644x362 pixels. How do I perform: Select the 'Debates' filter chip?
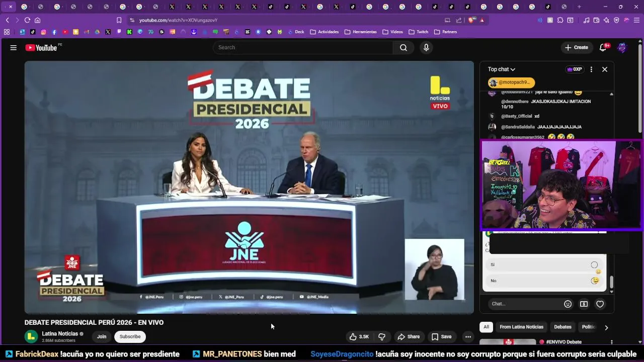(x=562, y=327)
